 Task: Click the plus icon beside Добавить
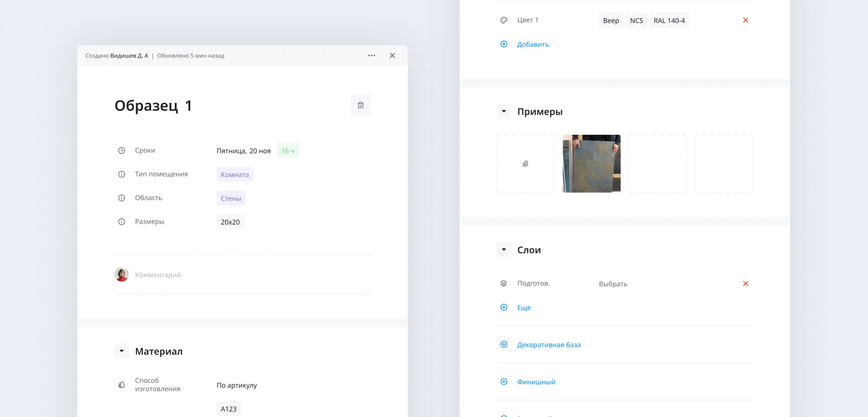(x=504, y=44)
